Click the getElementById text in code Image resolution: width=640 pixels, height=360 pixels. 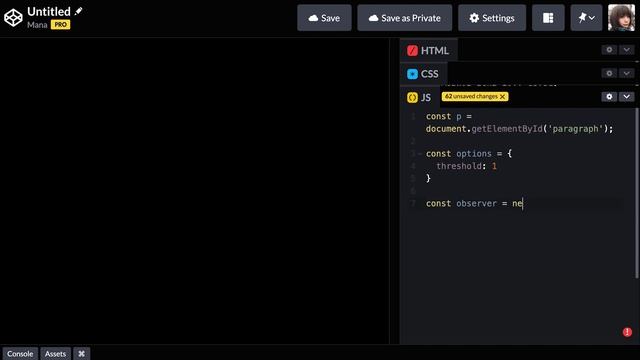(x=507, y=129)
